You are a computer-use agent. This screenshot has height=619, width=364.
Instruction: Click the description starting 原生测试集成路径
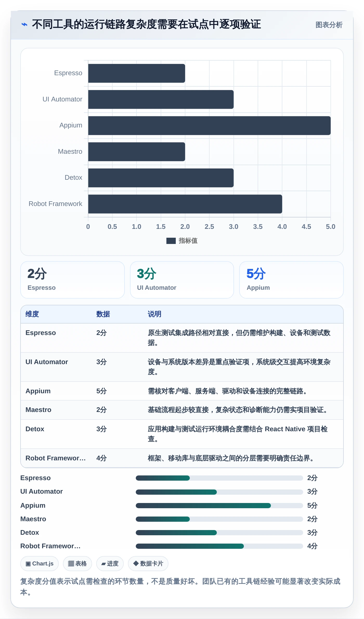(239, 338)
